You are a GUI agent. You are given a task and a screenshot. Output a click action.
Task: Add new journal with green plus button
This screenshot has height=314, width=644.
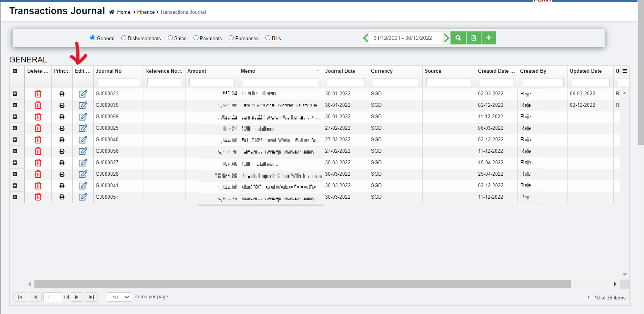click(x=488, y=38)
